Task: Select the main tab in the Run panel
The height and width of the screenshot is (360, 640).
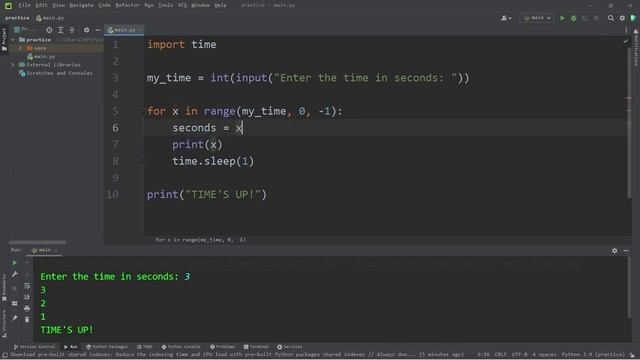Action: (x=44, y=250)
